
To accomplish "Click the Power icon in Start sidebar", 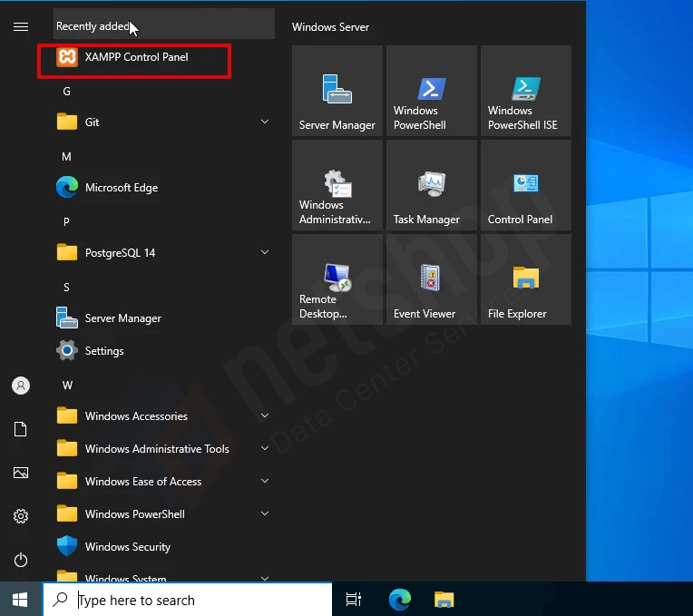I will 21,560.
